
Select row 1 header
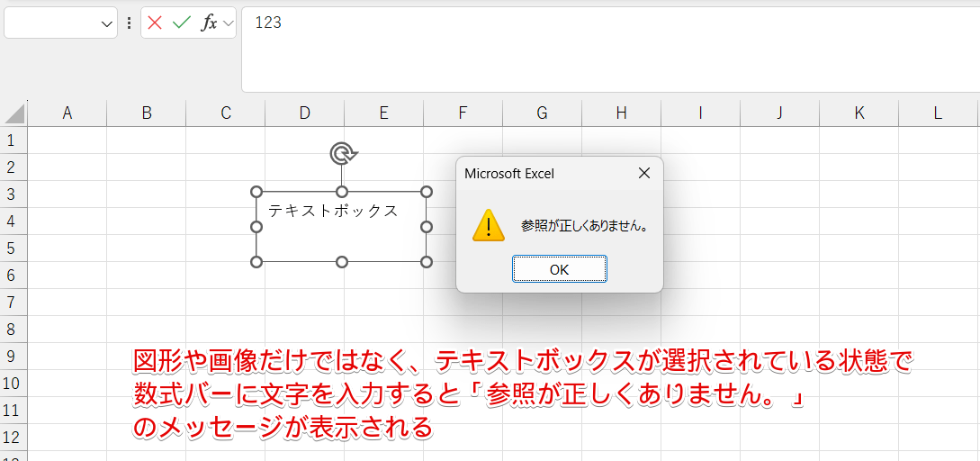[12, 140]
